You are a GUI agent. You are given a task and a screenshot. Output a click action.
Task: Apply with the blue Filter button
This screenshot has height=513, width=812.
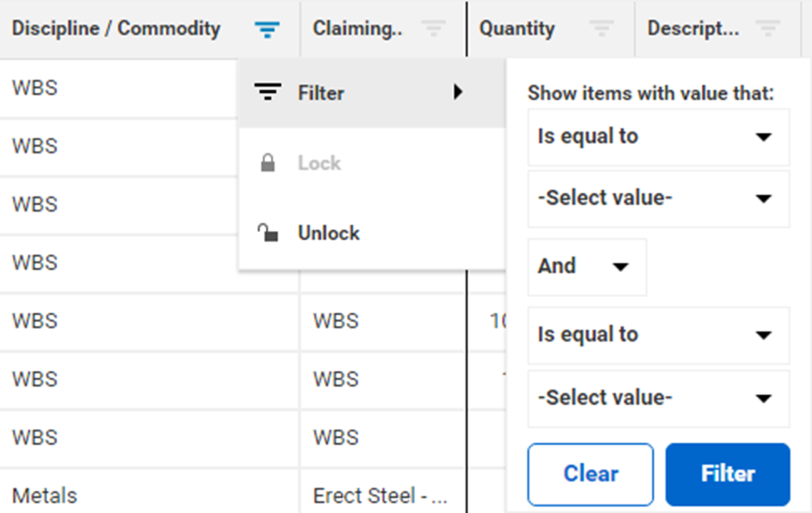click(x=727, y=474)
